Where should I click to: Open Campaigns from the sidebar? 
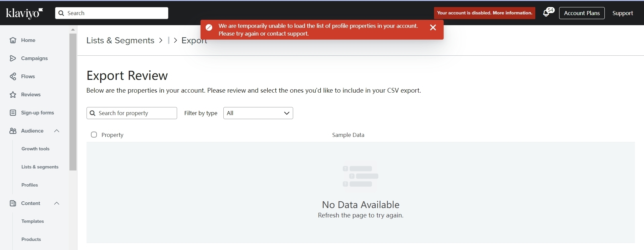tap(34, 58)
